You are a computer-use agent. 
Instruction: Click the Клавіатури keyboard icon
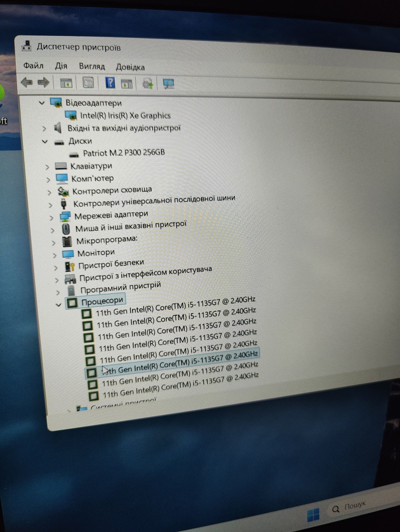click(61, 166)
